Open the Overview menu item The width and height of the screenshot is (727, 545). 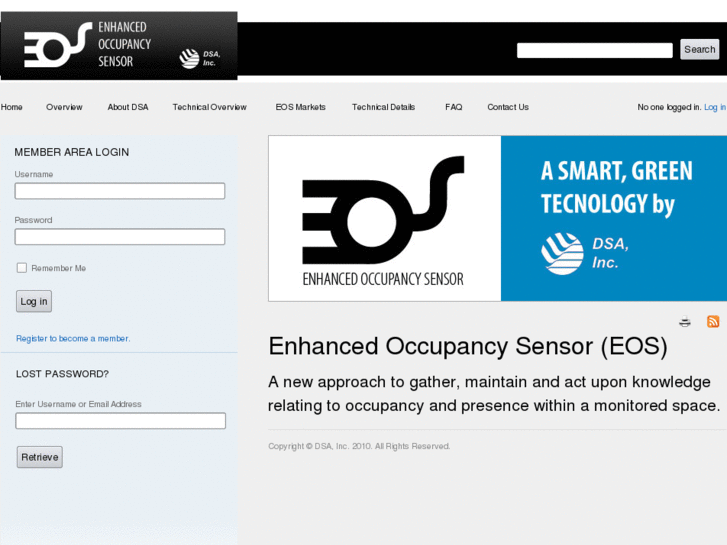click(x=64, y=107)
